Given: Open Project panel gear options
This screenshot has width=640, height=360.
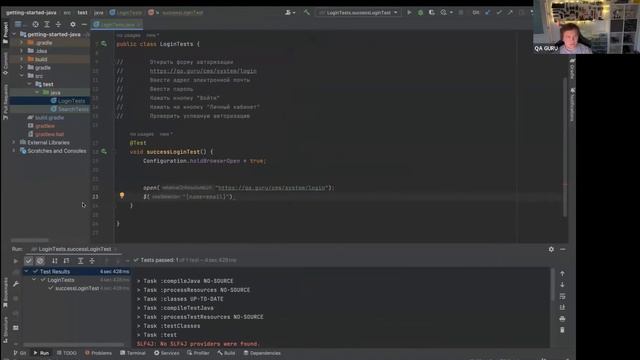Looking at the screenshot, I should 73,24.
